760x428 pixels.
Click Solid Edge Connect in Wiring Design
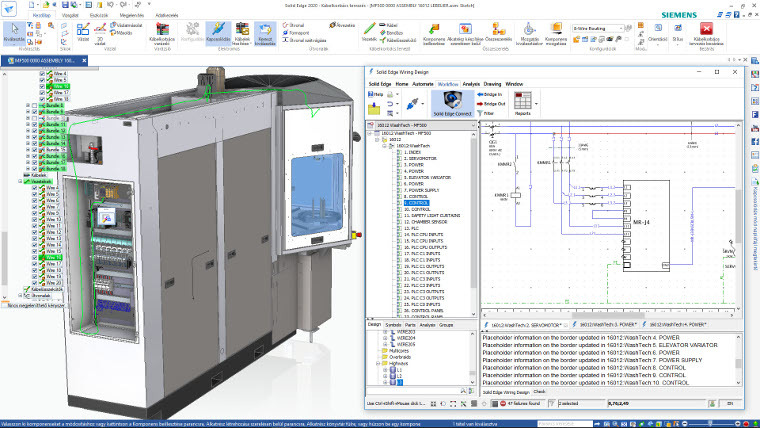tap(452, 104)
